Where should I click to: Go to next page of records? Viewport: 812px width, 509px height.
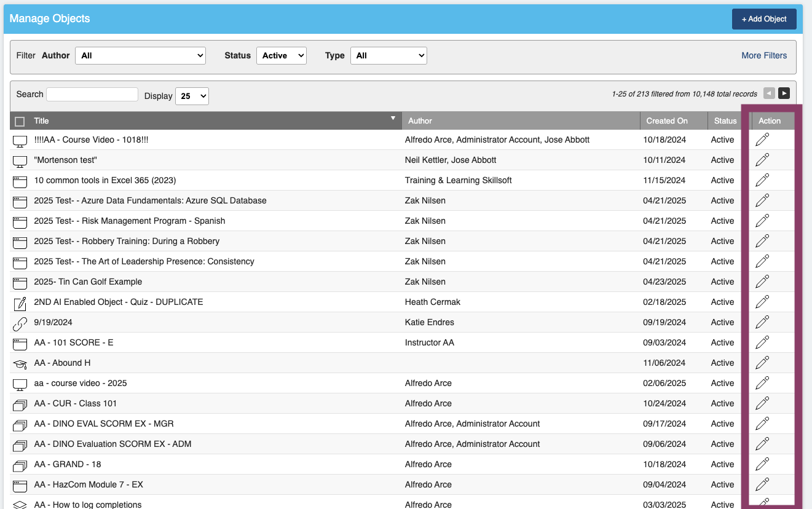click(784, 93)
